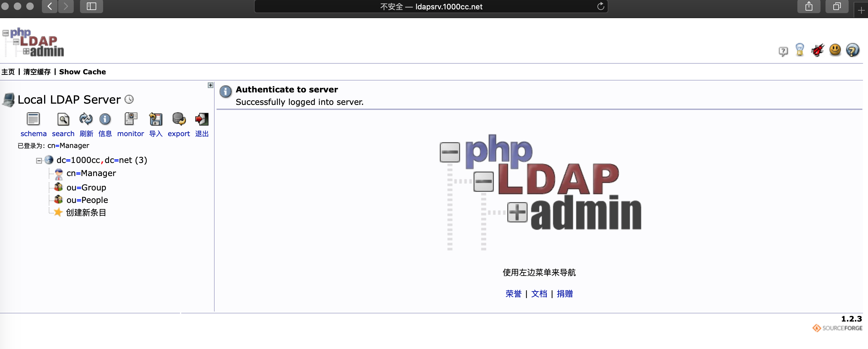This screenshot has height=349, width=868.
Task: Open Show Cache menu item
Action: click(x=82, y=72)
